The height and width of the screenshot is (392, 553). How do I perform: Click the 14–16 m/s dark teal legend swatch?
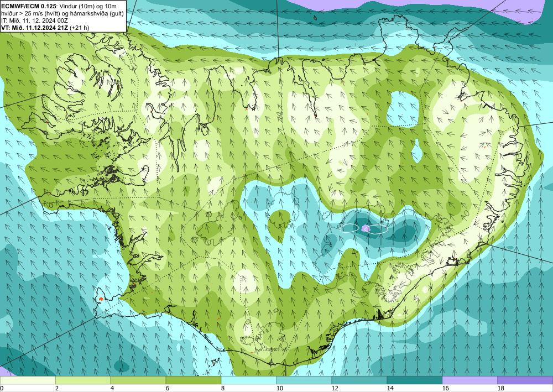[x=415, y=380]
